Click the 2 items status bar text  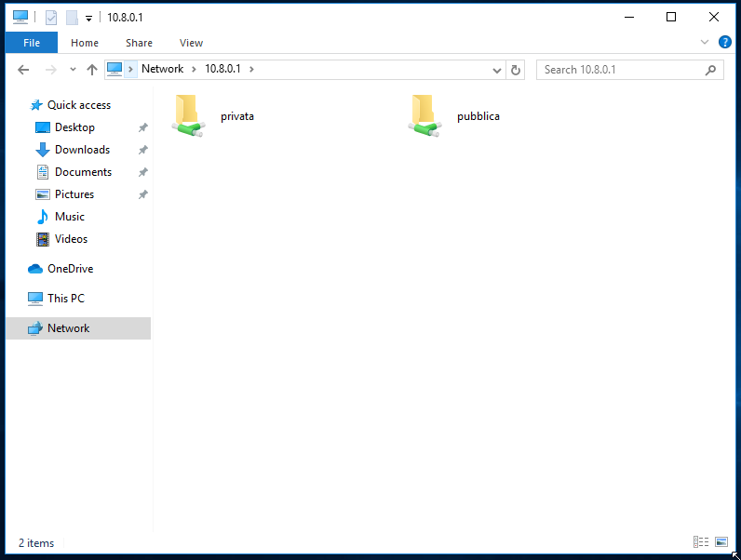pos(36,543)
